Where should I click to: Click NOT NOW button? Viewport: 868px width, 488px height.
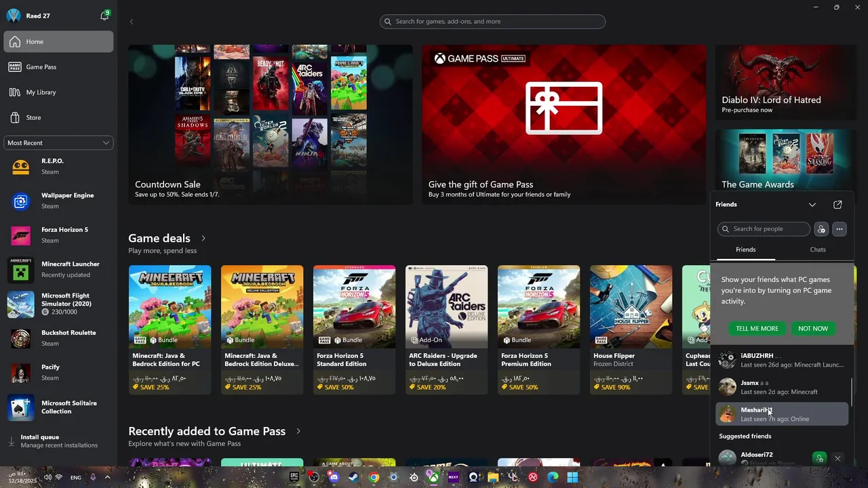813,329
